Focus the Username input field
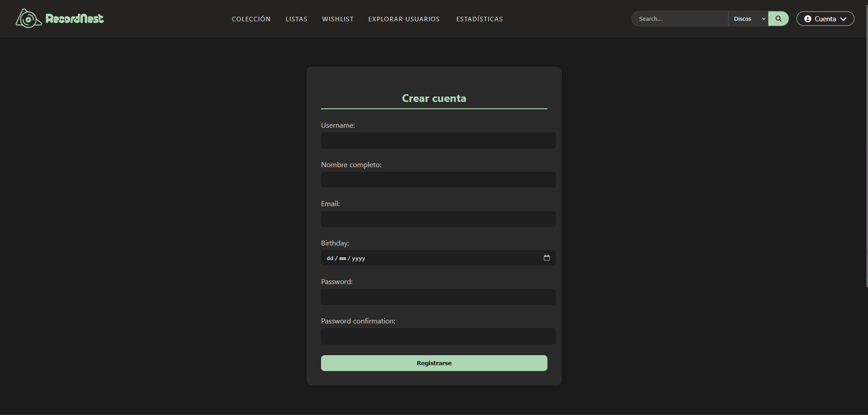This screenshot has width=868, height=415. click(438, 140)
